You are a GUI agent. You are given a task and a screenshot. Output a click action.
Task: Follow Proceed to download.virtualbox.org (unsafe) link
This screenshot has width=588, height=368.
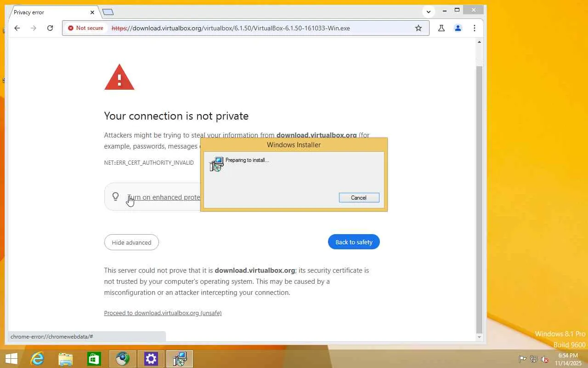tap(163, 313)
